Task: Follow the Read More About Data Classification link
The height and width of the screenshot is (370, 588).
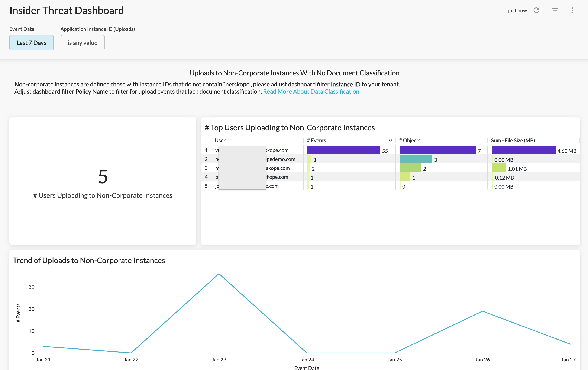Action: tap(311, 92)
